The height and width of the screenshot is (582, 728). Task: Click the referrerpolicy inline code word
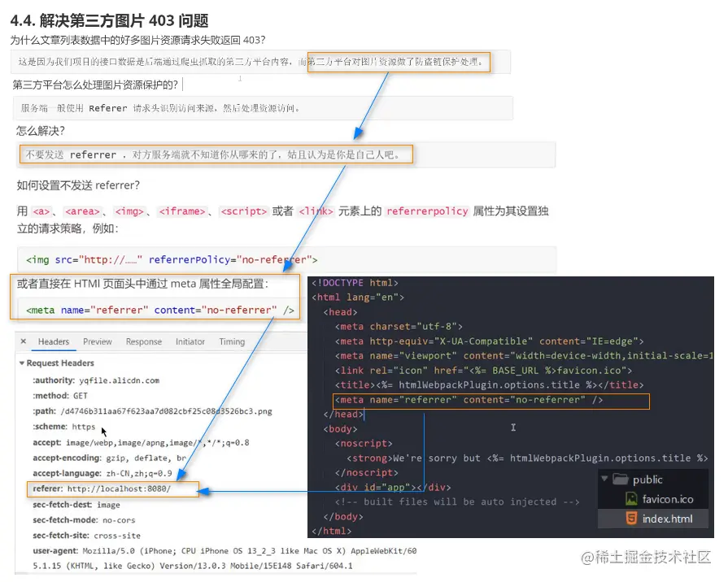pos(427,211)
